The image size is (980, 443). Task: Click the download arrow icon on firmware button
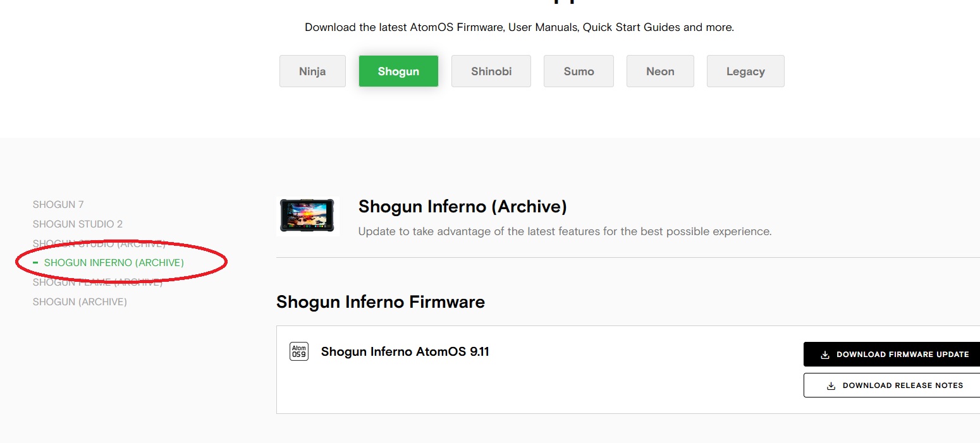pos(824,355)
